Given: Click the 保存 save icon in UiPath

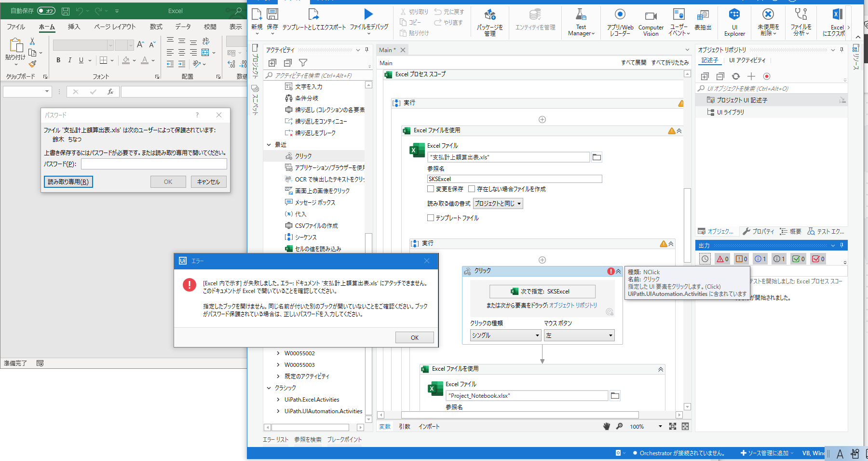Looking at the screenshot, I should [272, 14].
